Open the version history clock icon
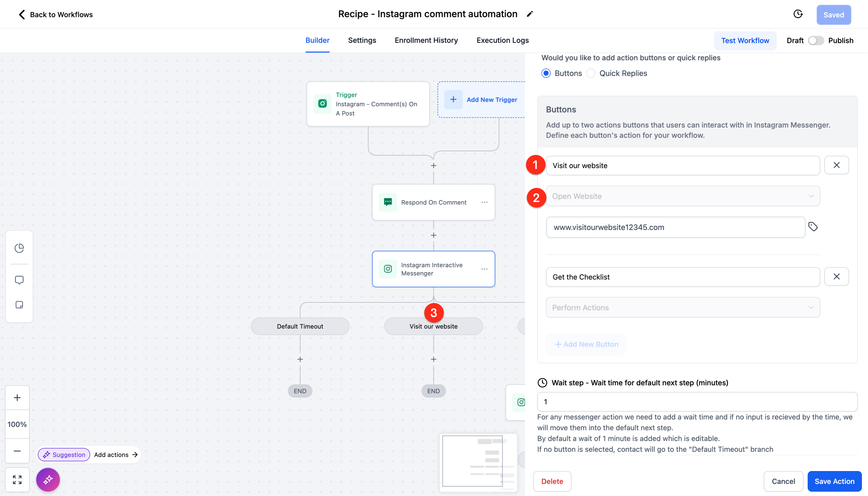 click(798, 14)
